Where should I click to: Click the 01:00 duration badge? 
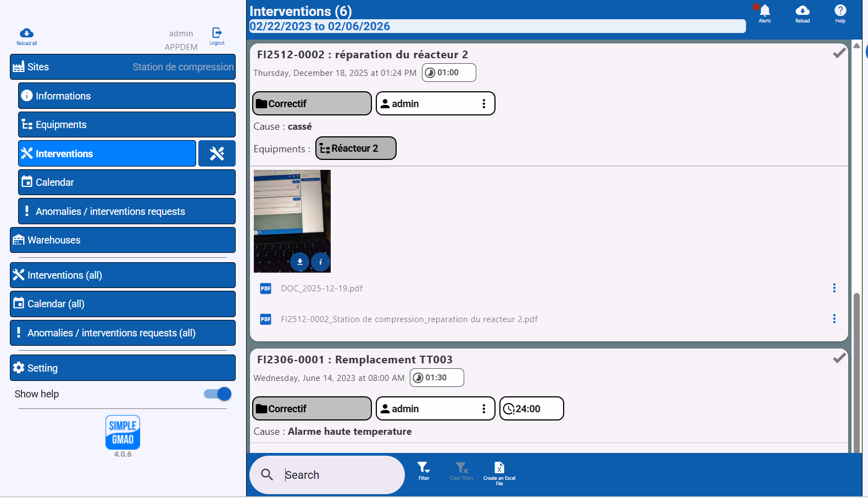point(449,73)
